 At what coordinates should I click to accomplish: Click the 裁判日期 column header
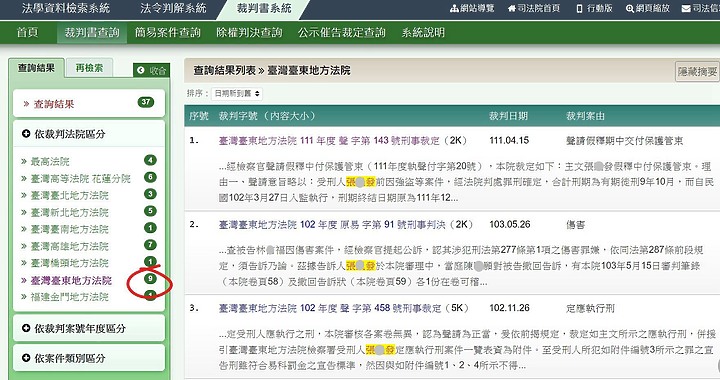(508, 116)
